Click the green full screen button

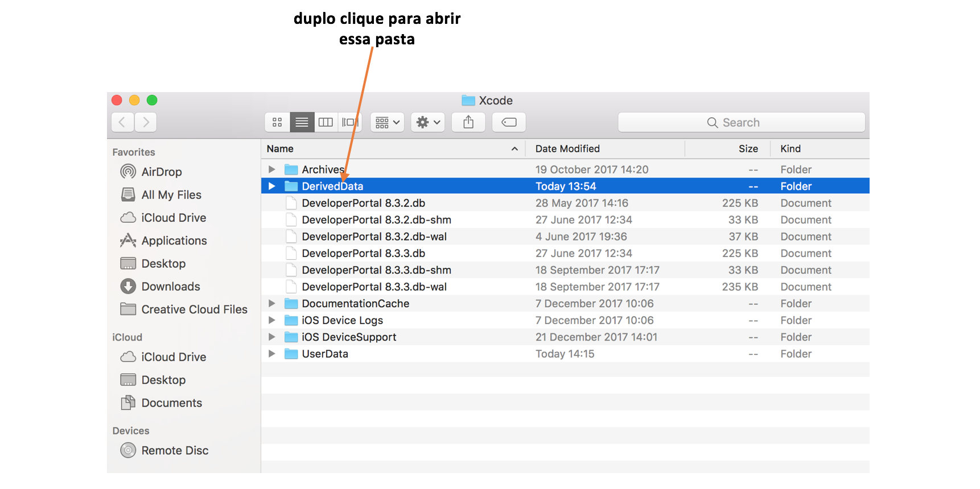point(152,100)
